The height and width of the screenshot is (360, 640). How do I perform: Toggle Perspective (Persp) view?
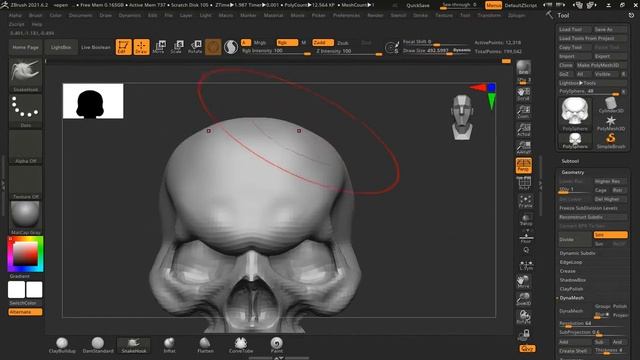click(524, 165)
